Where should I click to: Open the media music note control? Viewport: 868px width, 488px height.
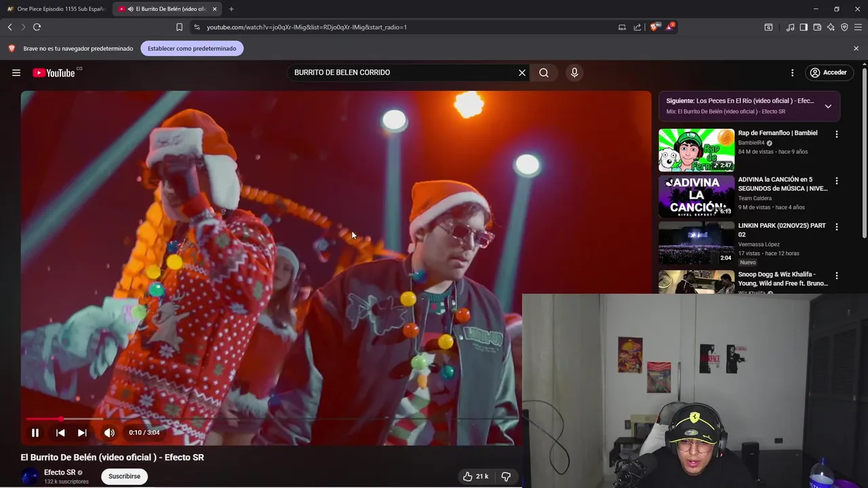point(790,27)
